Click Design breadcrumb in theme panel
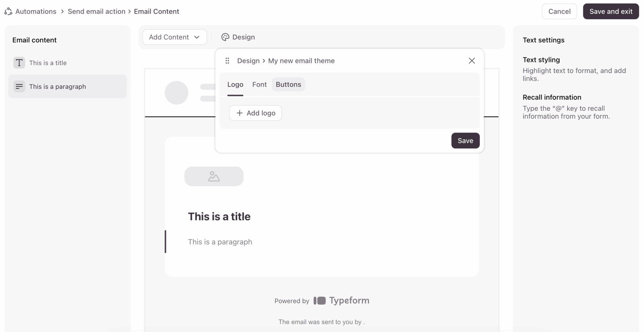The width and height of the screenshot is (644, 332). click(x=248, y=61)
